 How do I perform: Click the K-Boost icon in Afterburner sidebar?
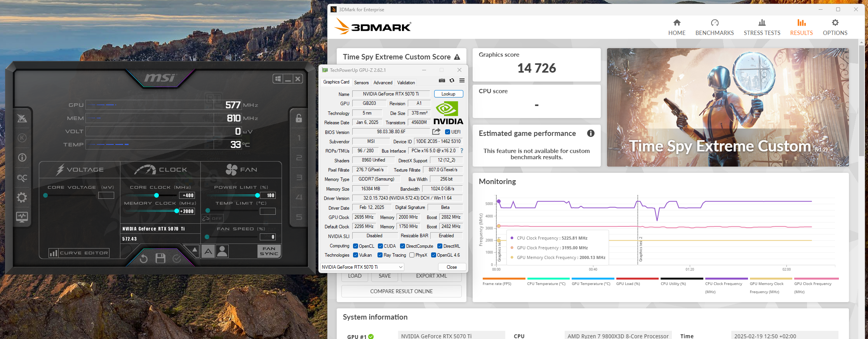pos(22,137)
